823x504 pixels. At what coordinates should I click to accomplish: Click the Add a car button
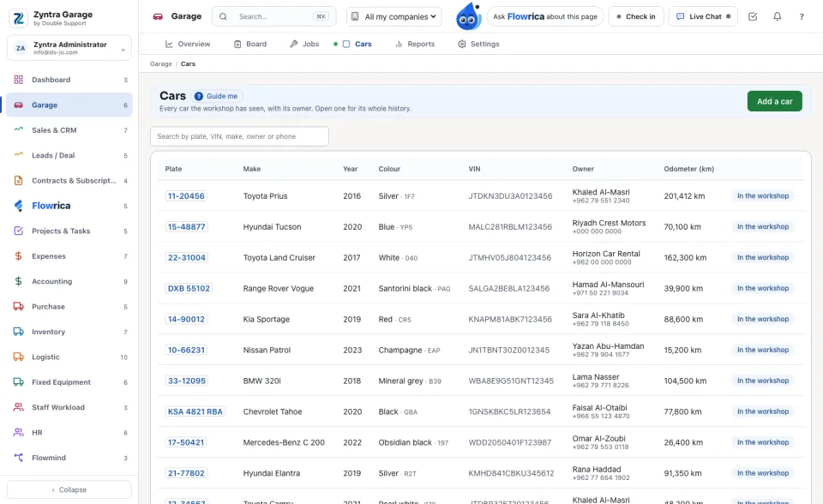[775, 101]
